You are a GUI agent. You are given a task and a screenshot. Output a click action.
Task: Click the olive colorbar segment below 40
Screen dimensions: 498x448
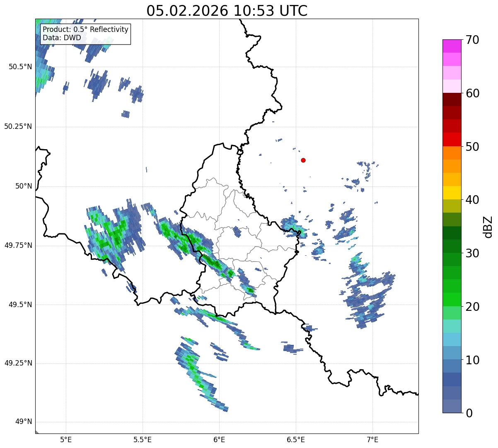(x=452, y=206)
